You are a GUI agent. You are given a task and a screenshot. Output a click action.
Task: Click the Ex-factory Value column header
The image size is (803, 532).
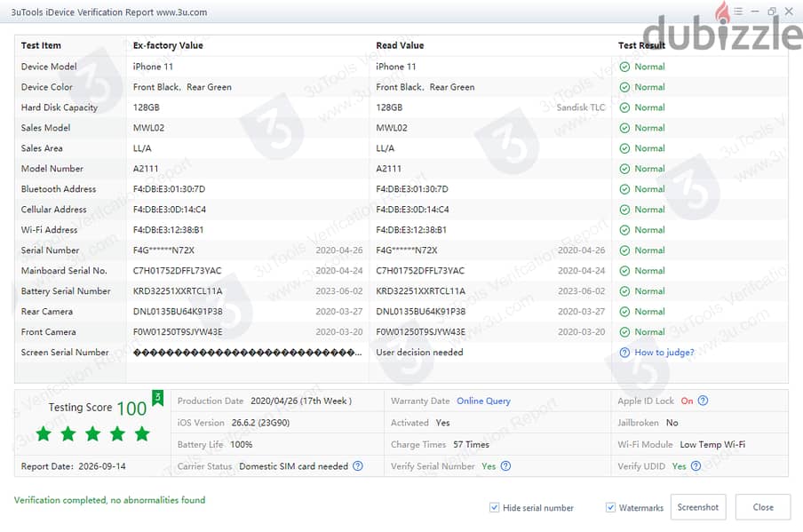click(168, 45)
